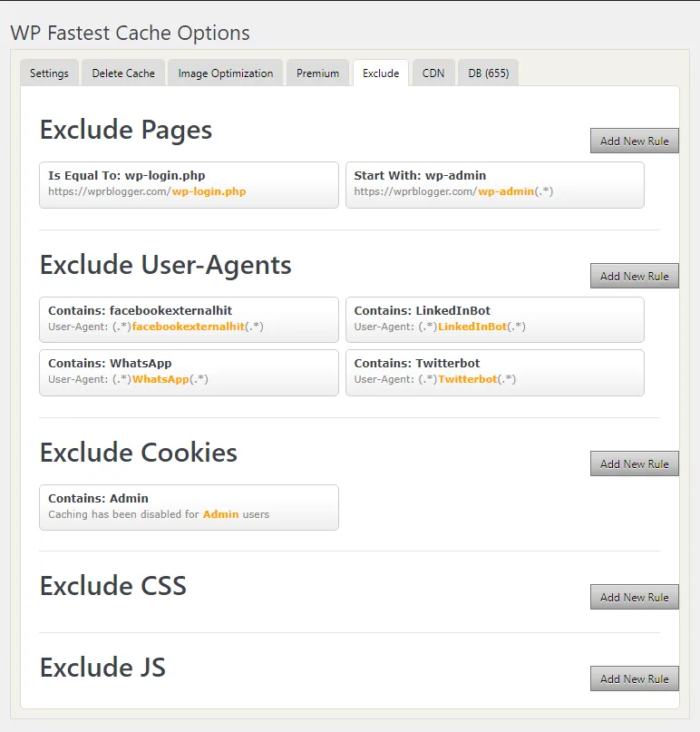The height and width of the screenshot is (732, 700).
Task: Select the wp-admin Start With rule
Action: (x=494, y=184)
